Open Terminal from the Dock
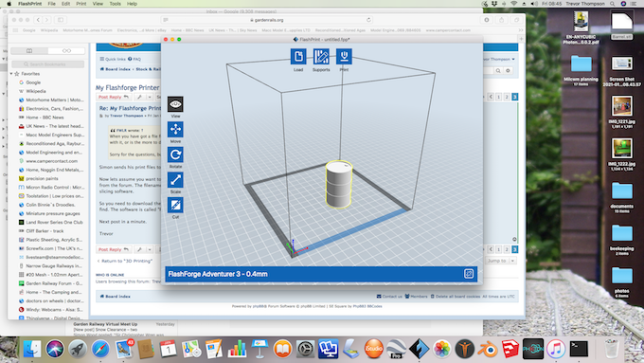This screenshot has height=363, width=644. coord(579,349)
